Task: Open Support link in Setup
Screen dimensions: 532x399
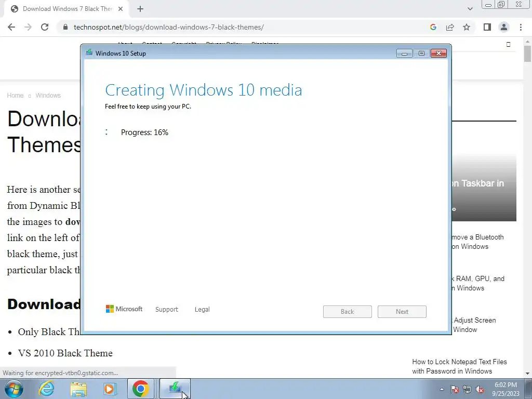Action: pyautogui.click(x=167, y=310)
